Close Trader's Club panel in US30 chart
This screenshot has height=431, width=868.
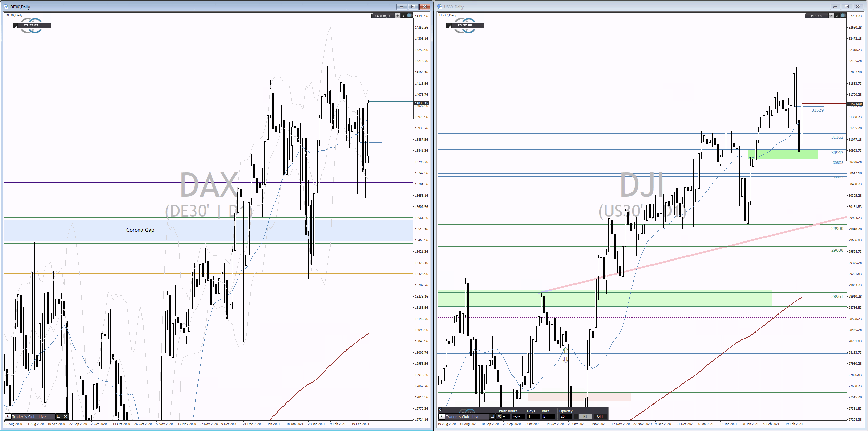click(x=499, y=417)
